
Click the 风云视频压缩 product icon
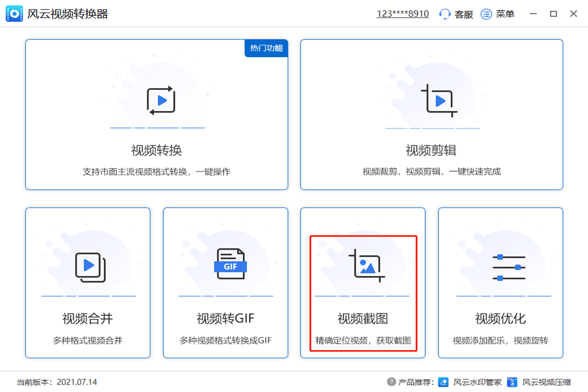coord(512,382)
